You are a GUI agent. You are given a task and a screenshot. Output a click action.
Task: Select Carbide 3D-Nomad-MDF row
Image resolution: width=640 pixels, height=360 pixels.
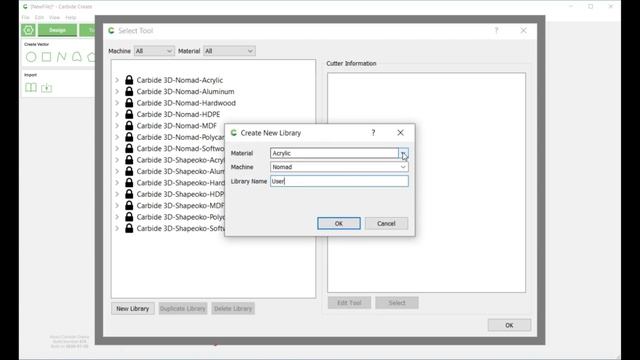pyautogui.click(x=177, y=126)
